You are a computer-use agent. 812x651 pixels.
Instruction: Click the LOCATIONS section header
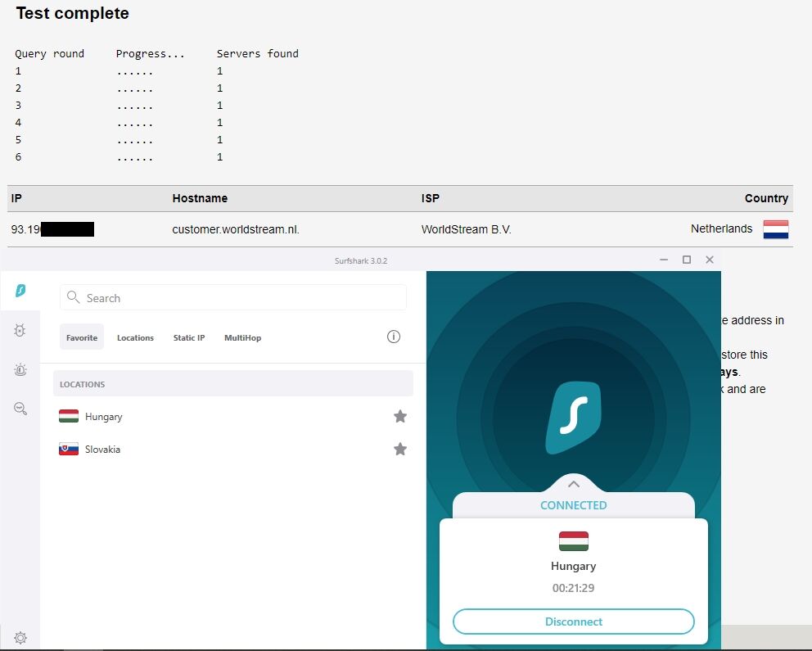pos(233,384)
